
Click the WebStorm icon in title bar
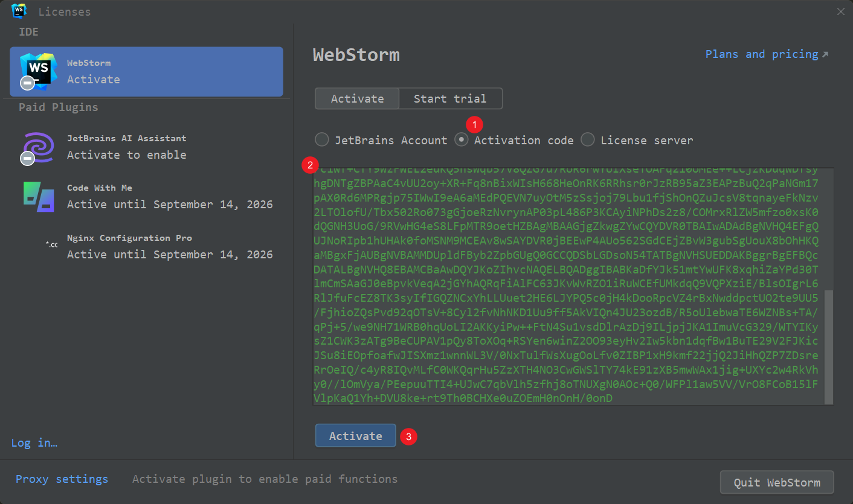[x=19, y=11]
